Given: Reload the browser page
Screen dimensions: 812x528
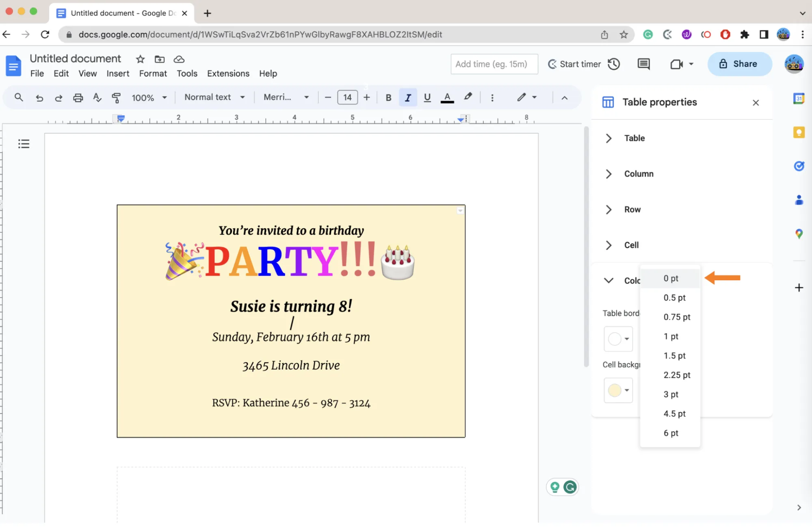Looking at the screenshot, I should pos(45,35).
